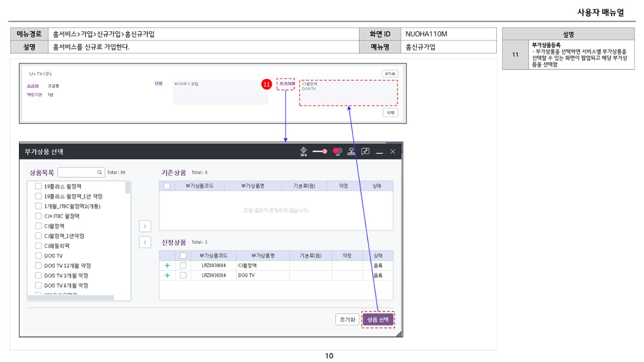This screenshot has height=362, width=644.
Task: Check the DOG TV 12개월 약정 checkbox
Action: click(x=39, y=266)
